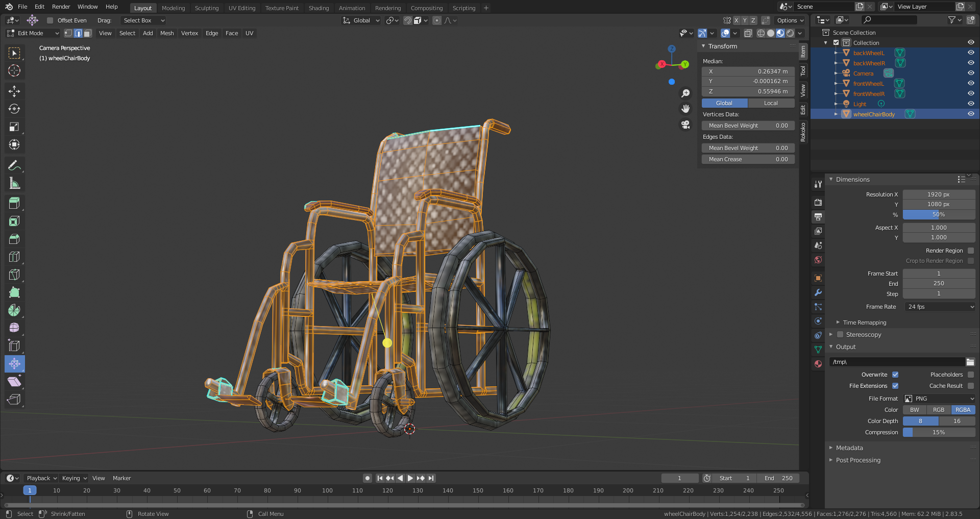Toggle X-Ray viewport mode
The image size is (980, 519).
(x=748, y=33)
